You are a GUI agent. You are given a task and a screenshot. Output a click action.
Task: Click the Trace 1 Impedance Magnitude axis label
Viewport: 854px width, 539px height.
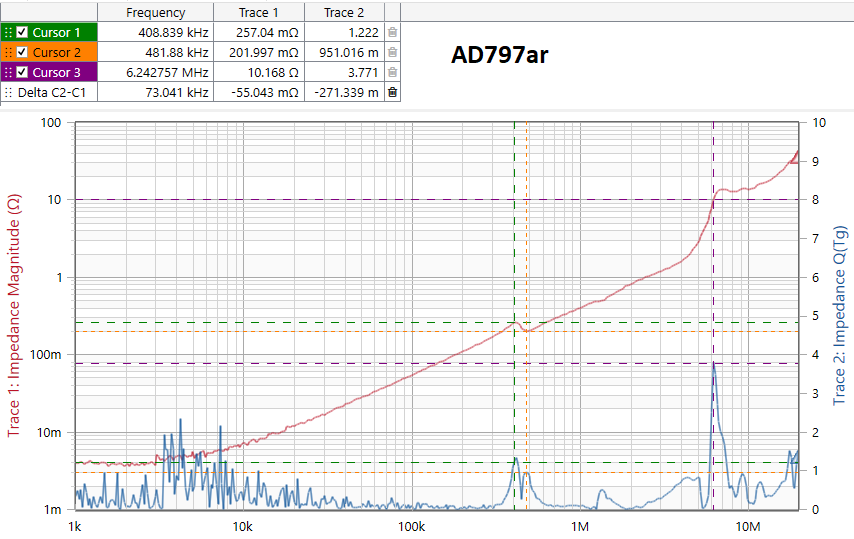14,316
